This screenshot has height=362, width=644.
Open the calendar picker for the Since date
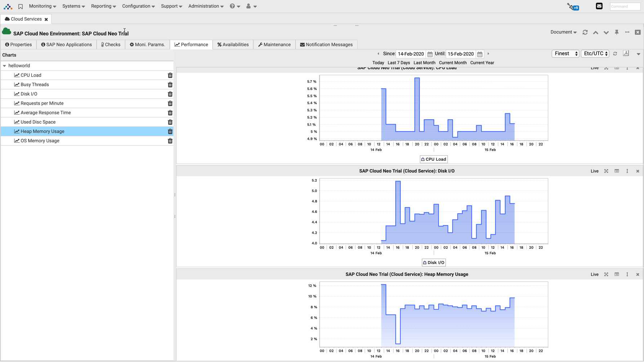coord(430,54)
